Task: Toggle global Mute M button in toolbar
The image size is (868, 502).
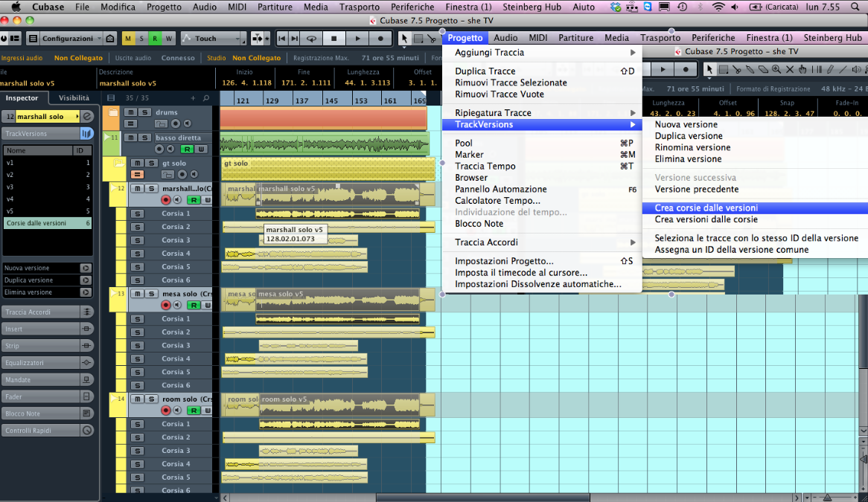Action: pos(129,38)
